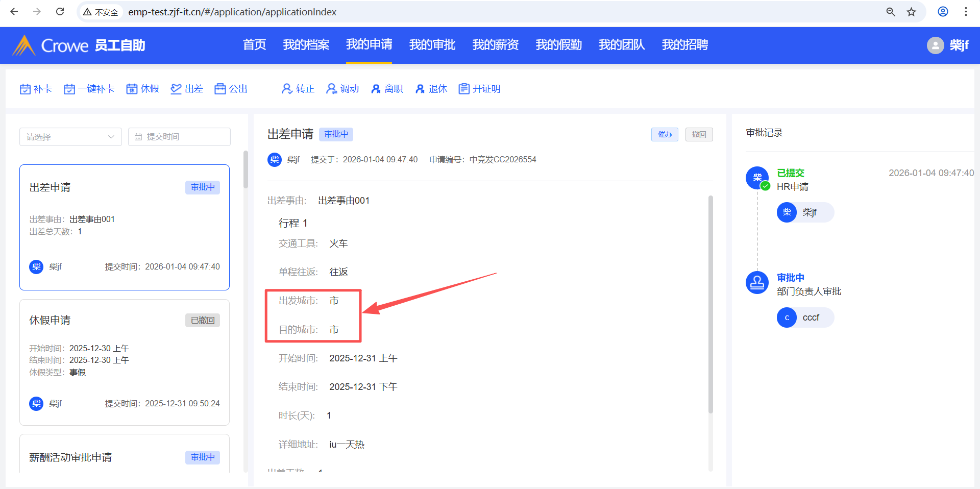The width and height of the screenshot is (980, 489).
Task: Bookmark this page with the star icon
Action: coord(912,12)
